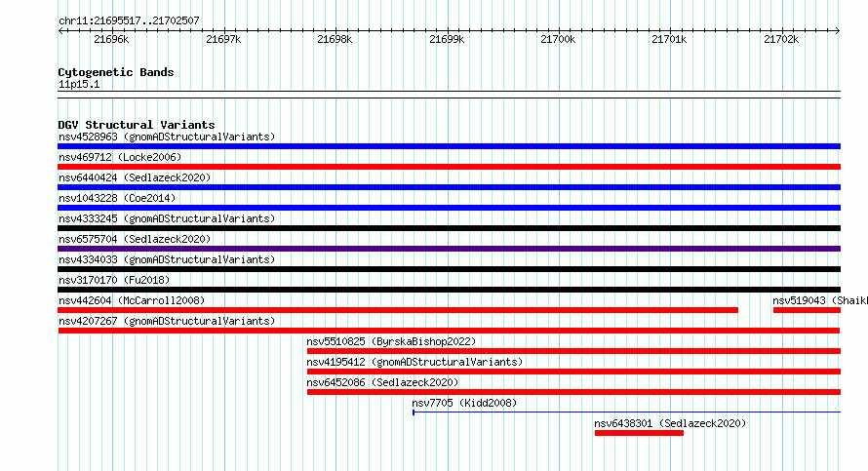Open nsv442604 (McCarroll2008) variant label
868x471 pixels.
click(132, 300)
